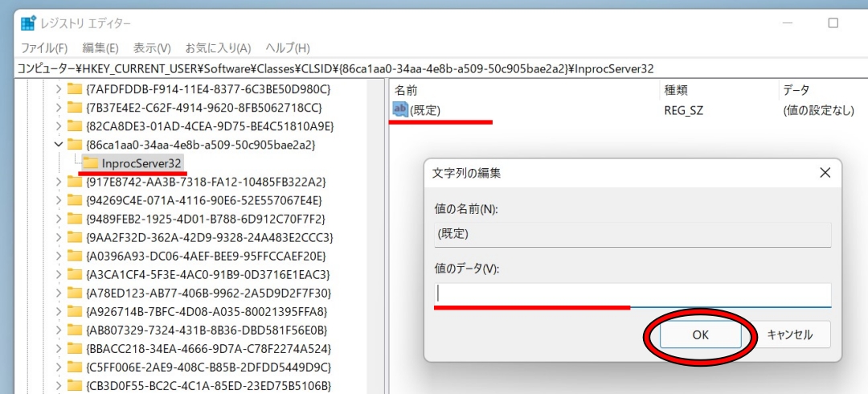Expand the {BBACC218-34EA-4666-9D7A-C78F2274A524} key
868x394 pixels.
(x=58, y=349)
